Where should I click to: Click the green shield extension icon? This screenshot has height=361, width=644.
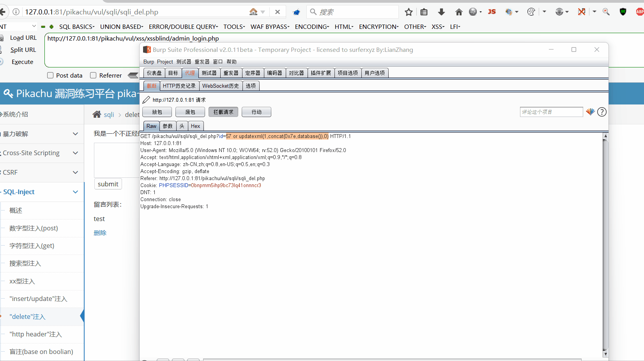click(623, 12)
